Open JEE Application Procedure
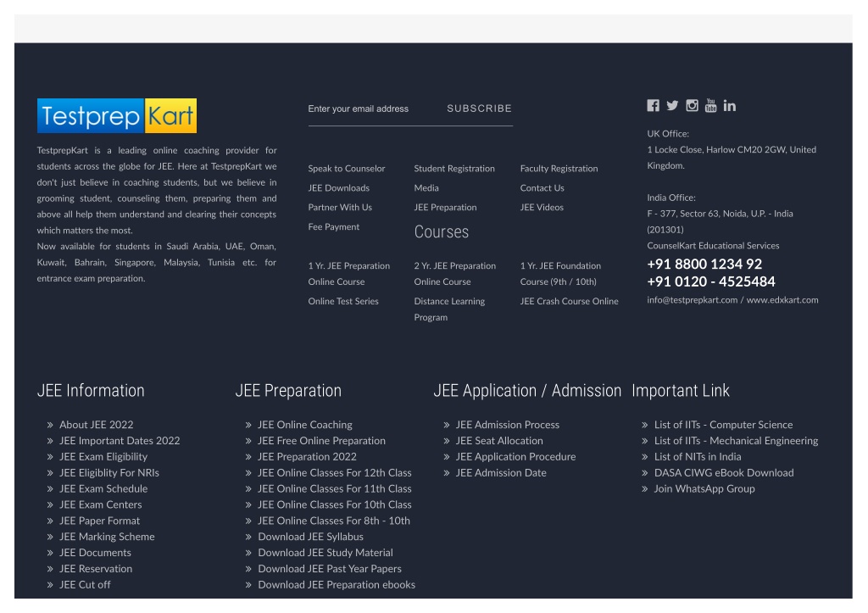 pyautogui.click(x=516, y=457)
